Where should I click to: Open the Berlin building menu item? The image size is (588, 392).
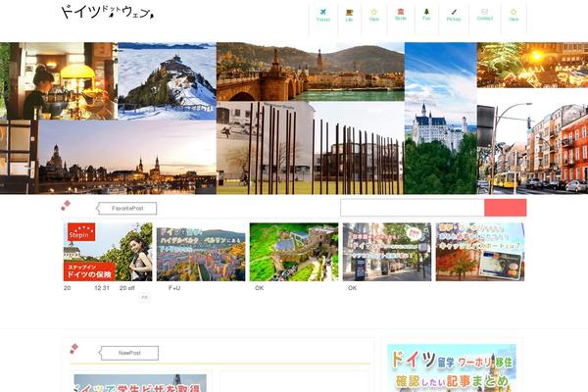click(401, 16)
